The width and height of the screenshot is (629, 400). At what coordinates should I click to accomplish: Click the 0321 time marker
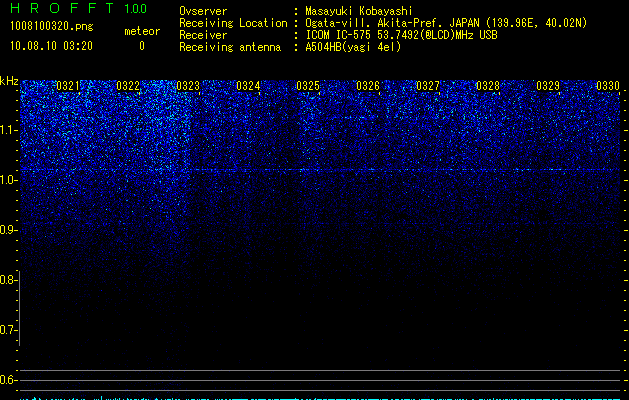click(x=68, y=86)
